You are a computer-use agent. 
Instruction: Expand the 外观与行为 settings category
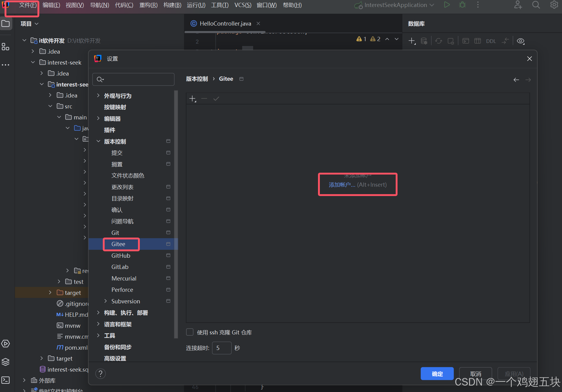[98, 96]
